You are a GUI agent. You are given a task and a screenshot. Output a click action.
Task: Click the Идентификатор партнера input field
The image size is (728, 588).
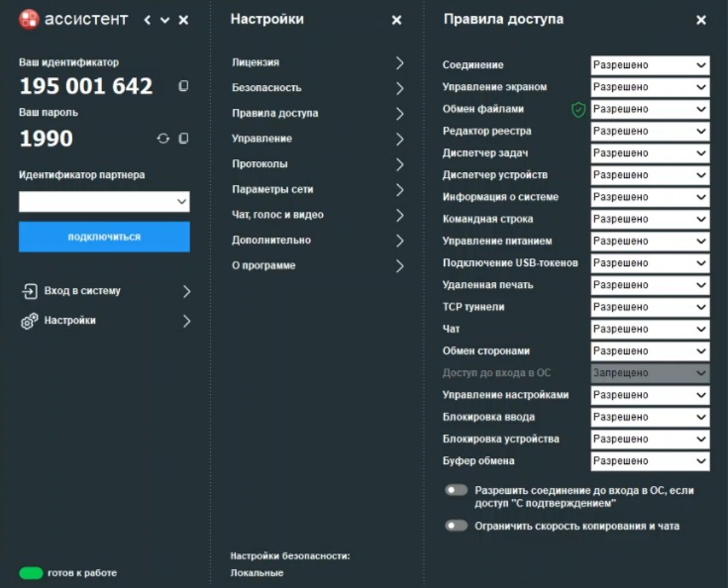coord(104,202)
